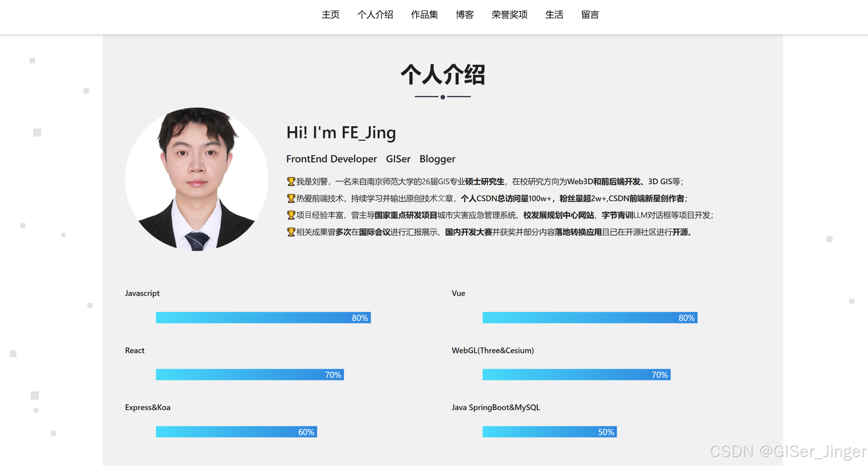
Task: Open the 主页 navigation item
Action: point(330,15)
